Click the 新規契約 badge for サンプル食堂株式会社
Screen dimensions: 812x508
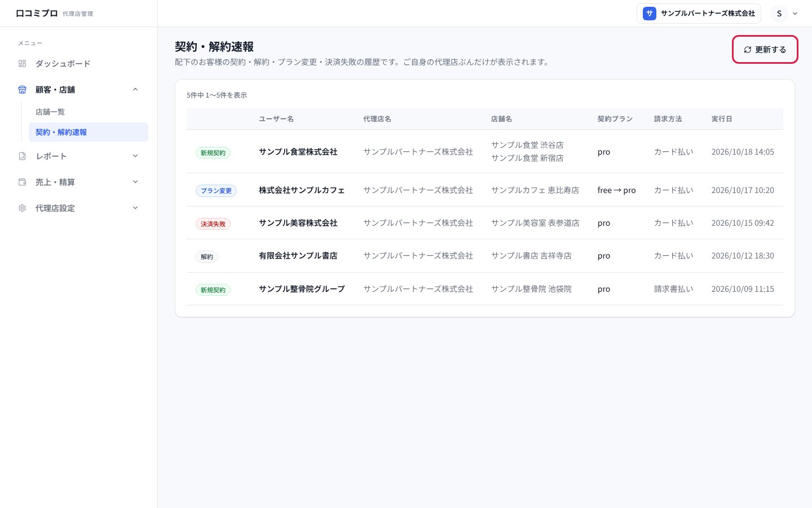(x=213, y=153)
